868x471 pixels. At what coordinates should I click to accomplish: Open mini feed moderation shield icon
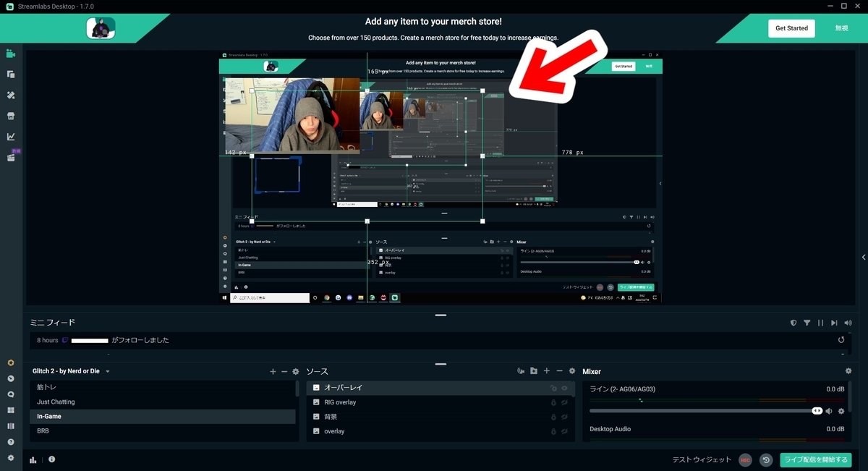793,323
